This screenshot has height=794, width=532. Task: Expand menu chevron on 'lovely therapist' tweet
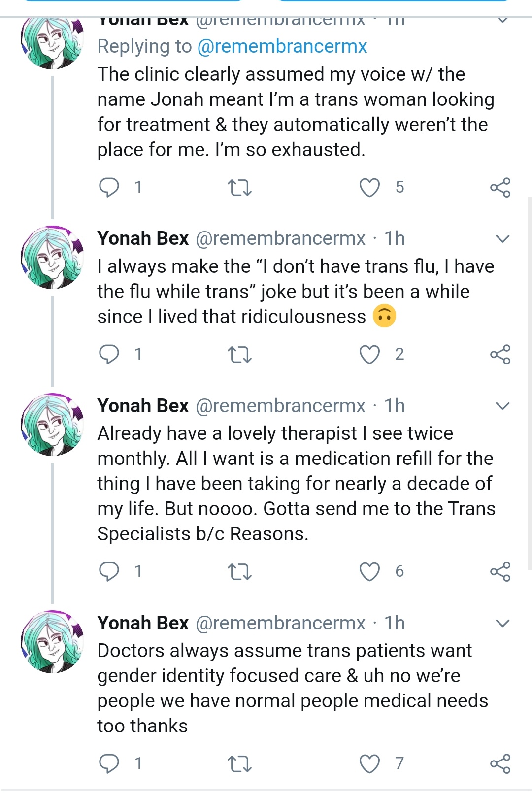[x=502, y=406]
